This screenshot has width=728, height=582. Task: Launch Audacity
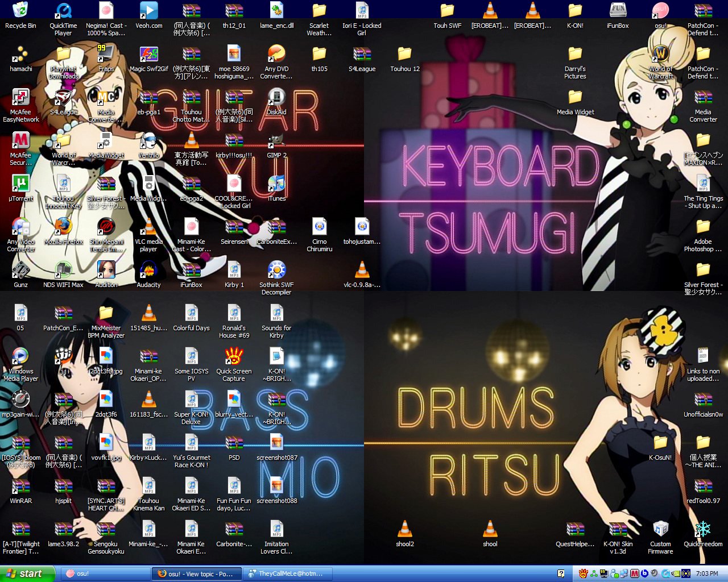(x=148, y=275)
